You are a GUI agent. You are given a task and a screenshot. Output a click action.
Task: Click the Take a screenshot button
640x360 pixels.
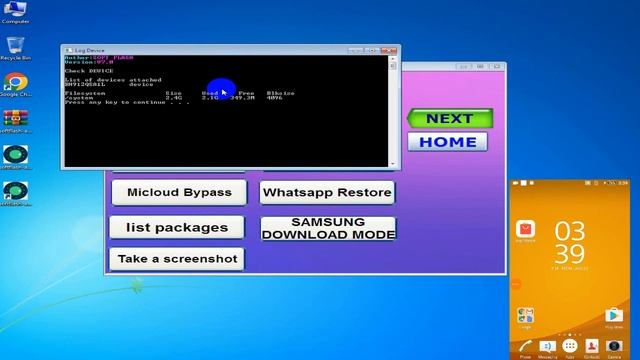point(177,259)
